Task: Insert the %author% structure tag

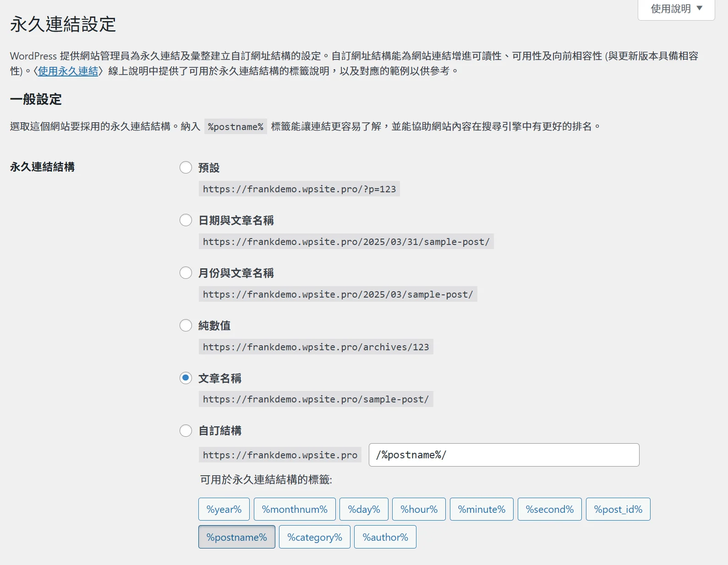Action: (x=385, y=537)
